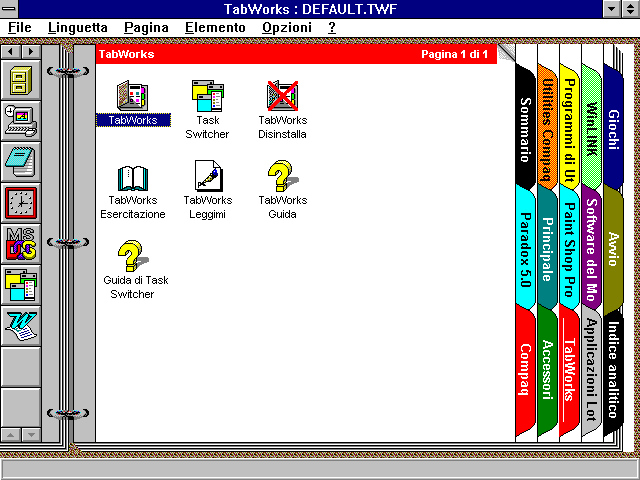The width and height of the screenshot is (640, 480).
Task: Switch to the Principale tab
Action: pyautogui.click(x=547, y=249)
